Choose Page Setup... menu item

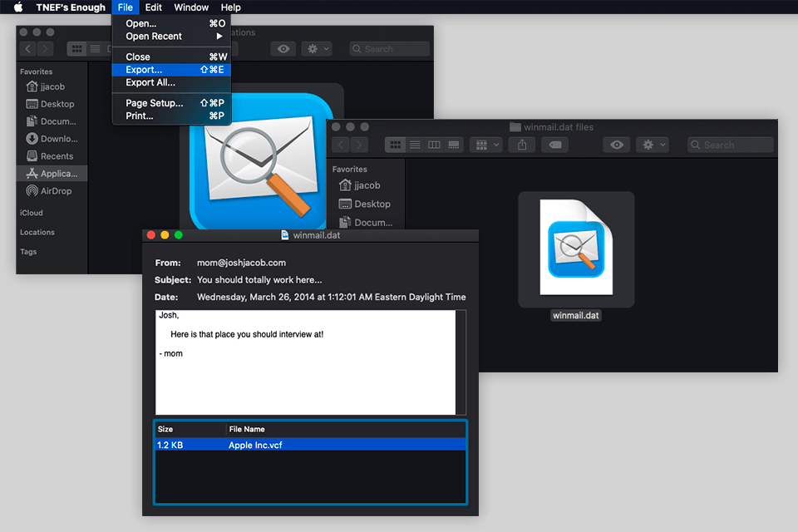(x=171, y=103)
